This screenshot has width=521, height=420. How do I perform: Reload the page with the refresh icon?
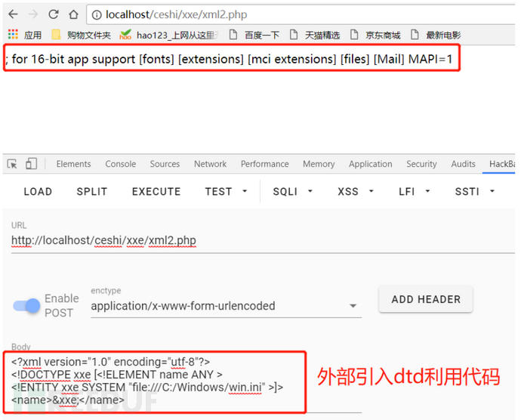[x=54, y=14]
